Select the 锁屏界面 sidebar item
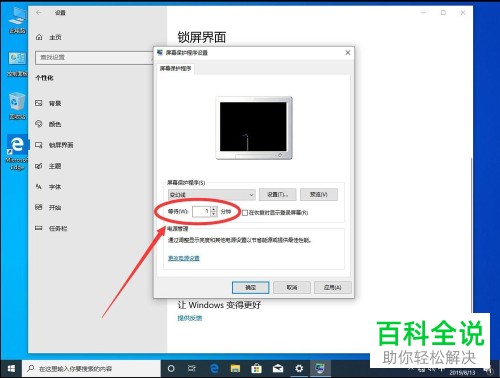This screenshot has width=500, height=378. pos(54,145)
